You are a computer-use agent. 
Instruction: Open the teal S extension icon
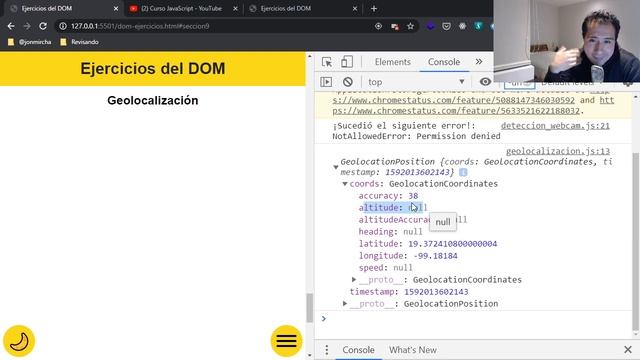click(478, 26)
